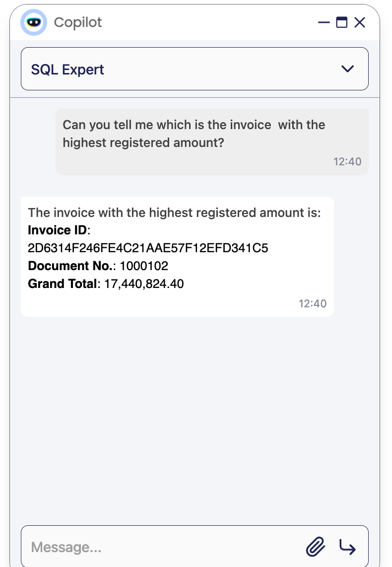Minimize the Copilot chat window

324,22
